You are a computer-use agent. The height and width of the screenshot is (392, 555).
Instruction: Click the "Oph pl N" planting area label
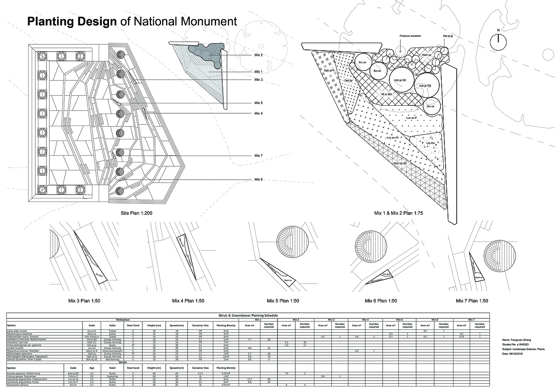pos(329,70)
